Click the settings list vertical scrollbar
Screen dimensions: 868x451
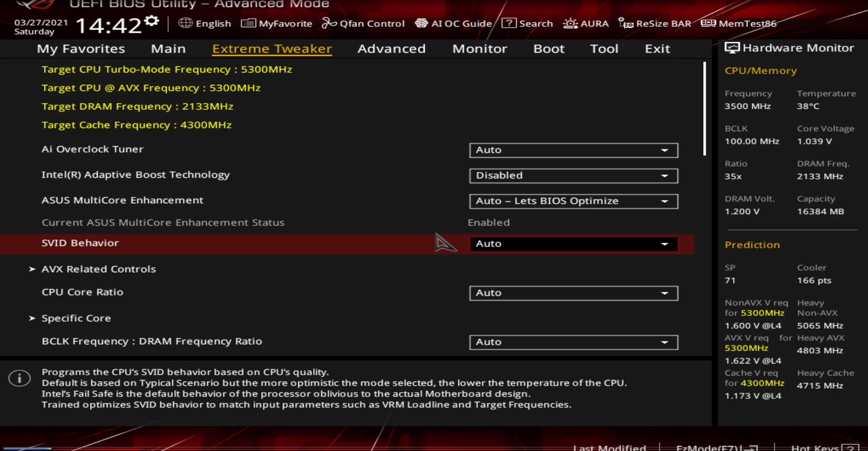click(704, 109)
